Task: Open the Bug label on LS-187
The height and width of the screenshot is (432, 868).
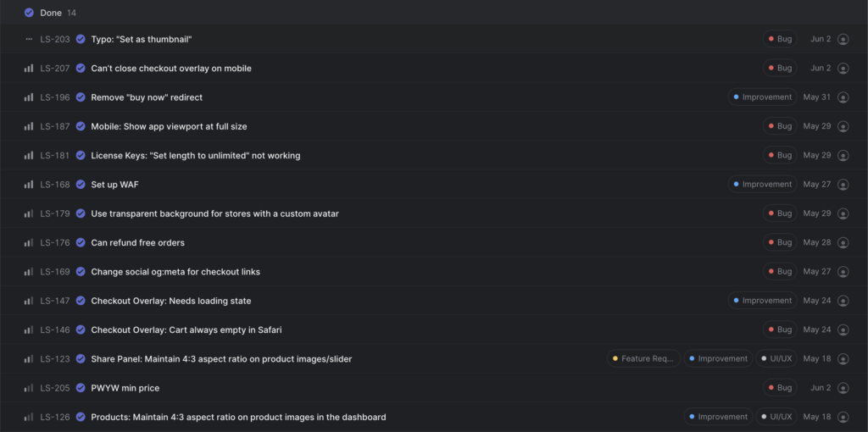Action: [780, 126]
